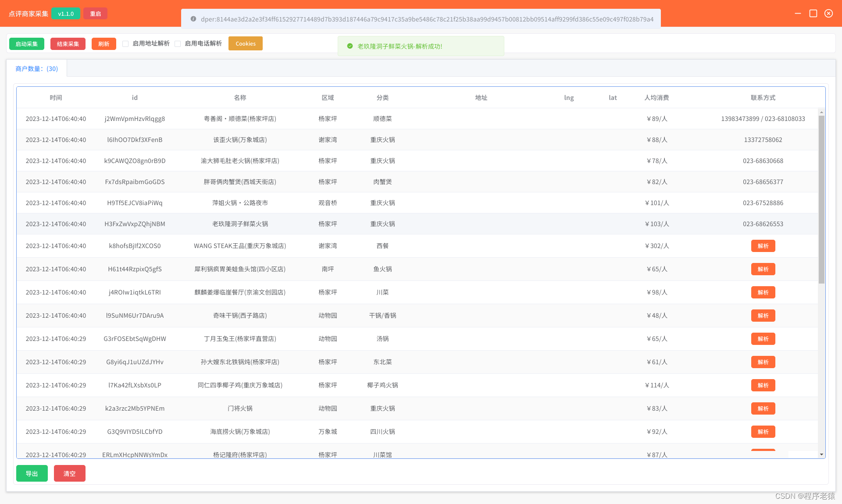Click the circled X close icon
This screenshot has height=504, width=842.
[828, 14]
